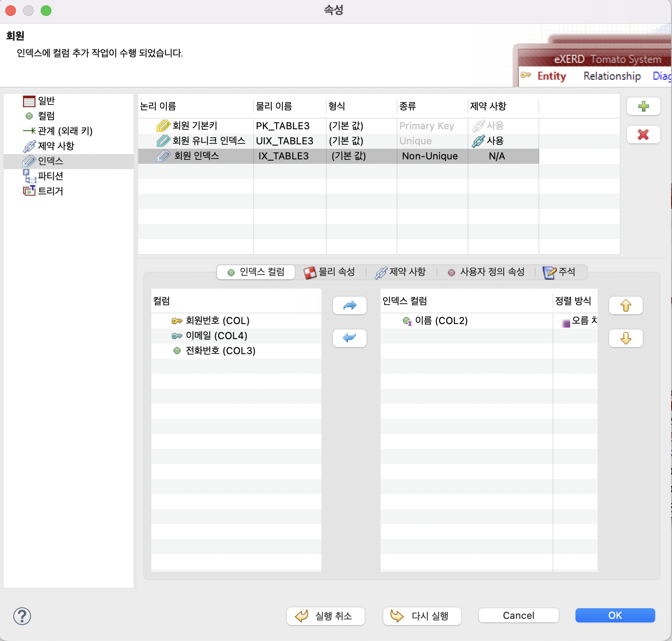
Task: Click the 트리거 trigger icon
Action: point(29,191)
